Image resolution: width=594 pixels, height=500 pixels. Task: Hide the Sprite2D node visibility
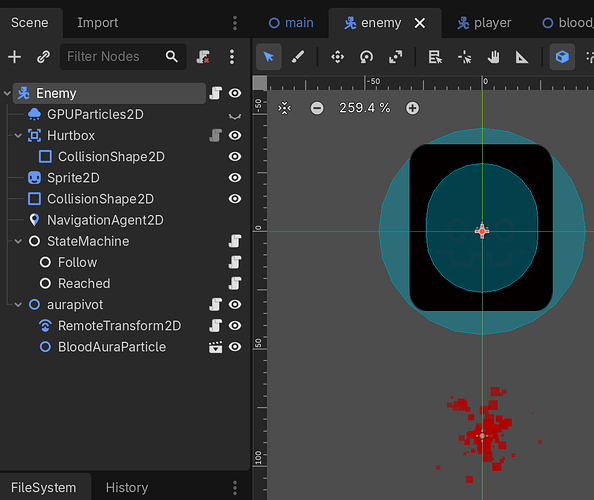pyautogui.click(x=235, y=178)
